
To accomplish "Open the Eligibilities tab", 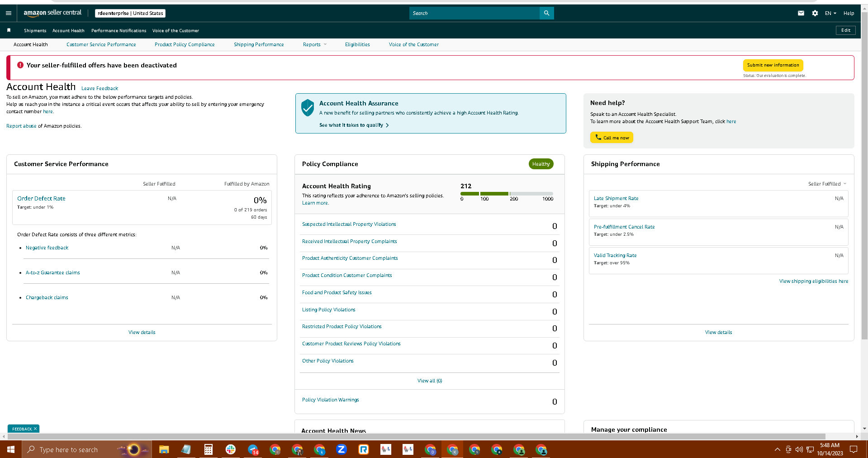I will [x=357, y=44].
